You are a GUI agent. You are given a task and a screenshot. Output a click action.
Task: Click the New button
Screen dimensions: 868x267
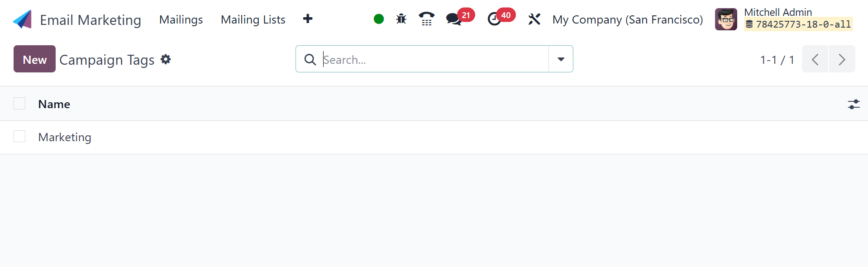click(x=34, y=59)
